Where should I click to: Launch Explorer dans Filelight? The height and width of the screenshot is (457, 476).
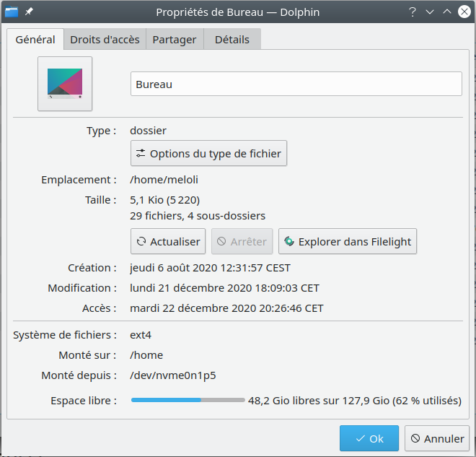pos(348,242)
